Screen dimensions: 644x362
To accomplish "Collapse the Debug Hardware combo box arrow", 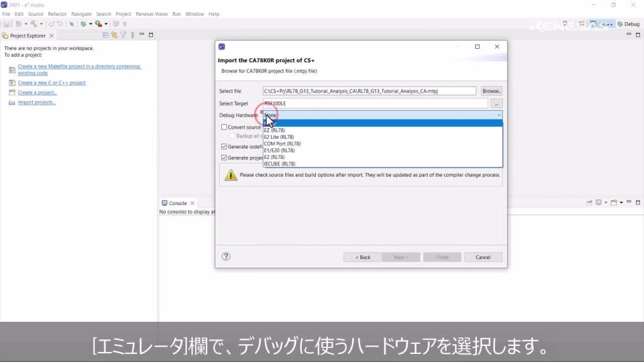I will (x=498, y=115).
